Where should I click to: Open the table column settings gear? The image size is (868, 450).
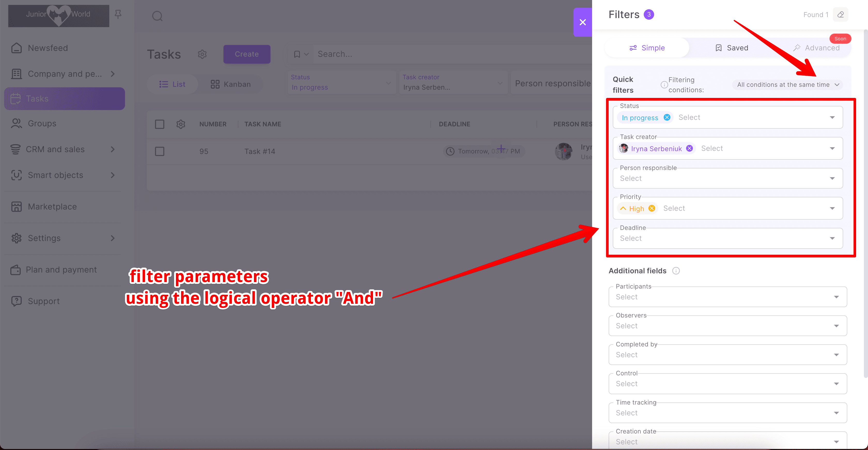[181, 124]
